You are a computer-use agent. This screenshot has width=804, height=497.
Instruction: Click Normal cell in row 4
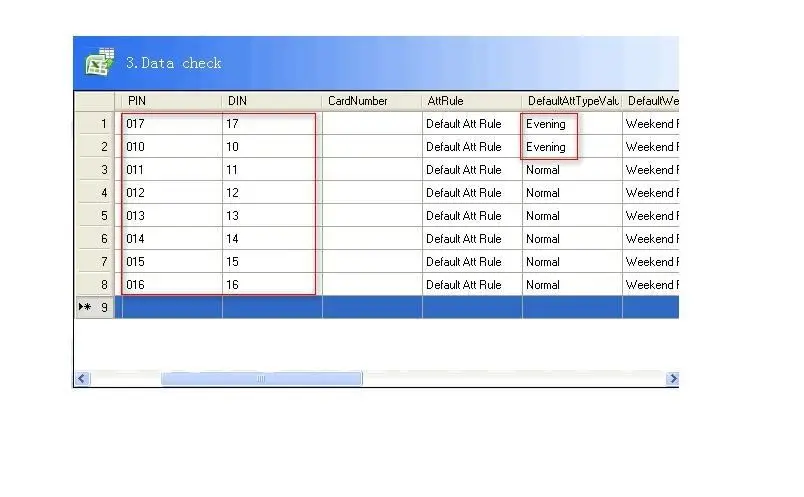click(572, 193)
